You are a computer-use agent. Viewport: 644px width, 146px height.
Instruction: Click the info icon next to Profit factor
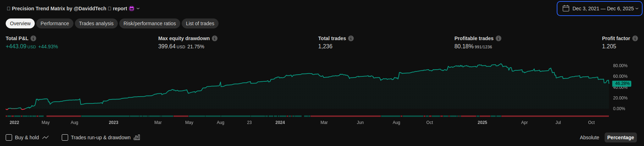(x=635, y=38)
